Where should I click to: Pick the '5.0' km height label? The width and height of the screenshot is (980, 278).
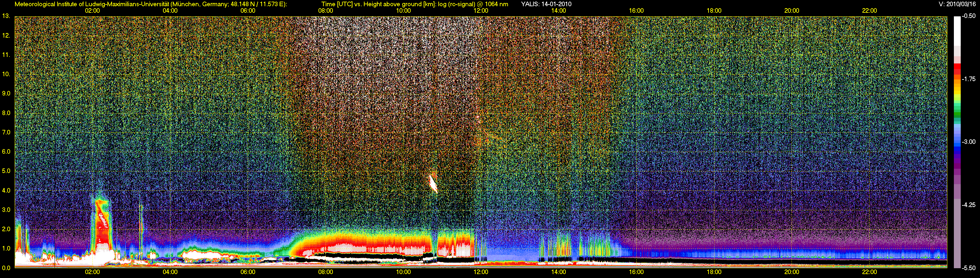pyautogui.click(x=6, y=171)
